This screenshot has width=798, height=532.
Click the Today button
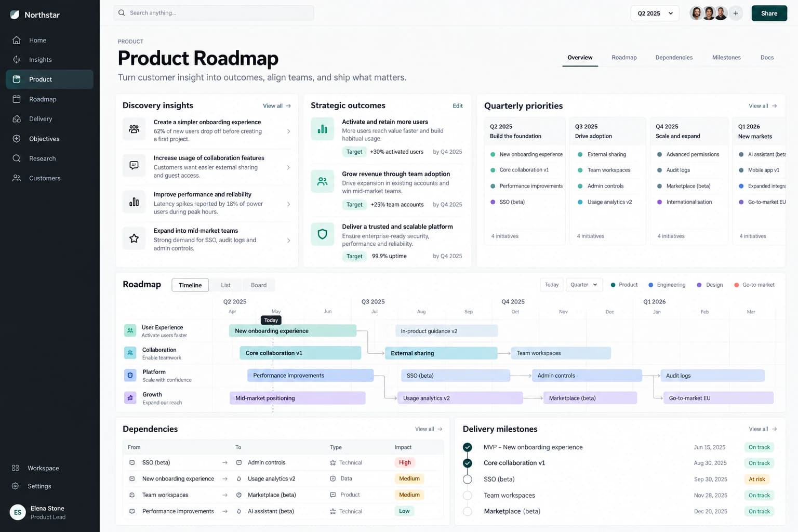click(552, 285)
